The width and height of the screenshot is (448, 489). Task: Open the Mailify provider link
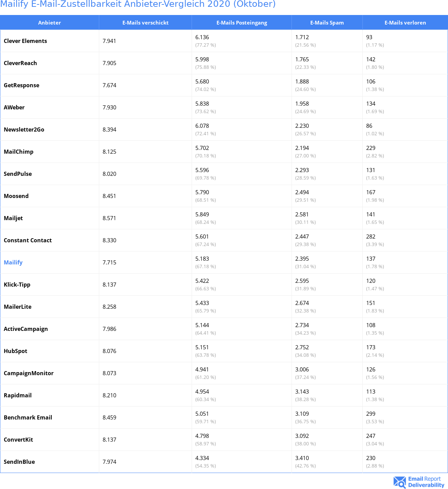tap(13, 262)
